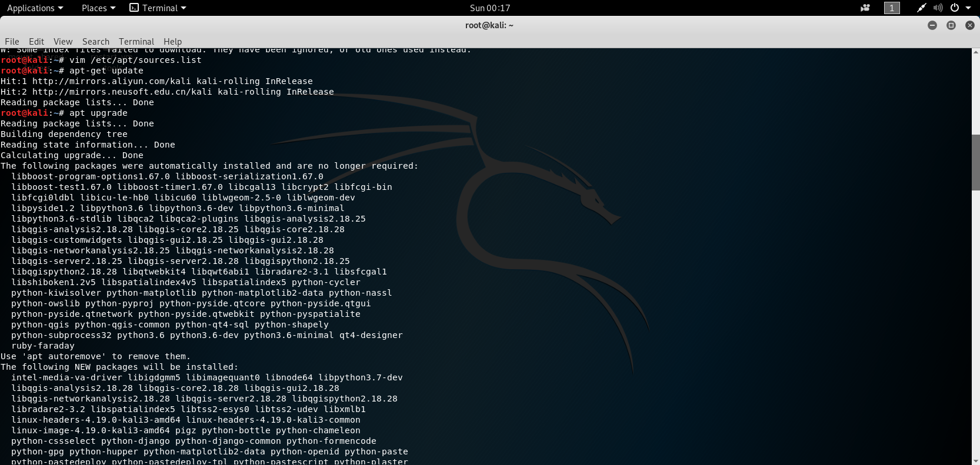
Task: Click the Sun 00:17 clock
Action: (489, 8)
